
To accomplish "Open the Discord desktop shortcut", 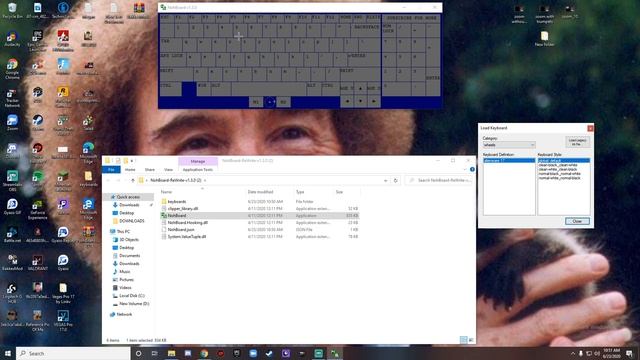I will click(x=12, y=151).
